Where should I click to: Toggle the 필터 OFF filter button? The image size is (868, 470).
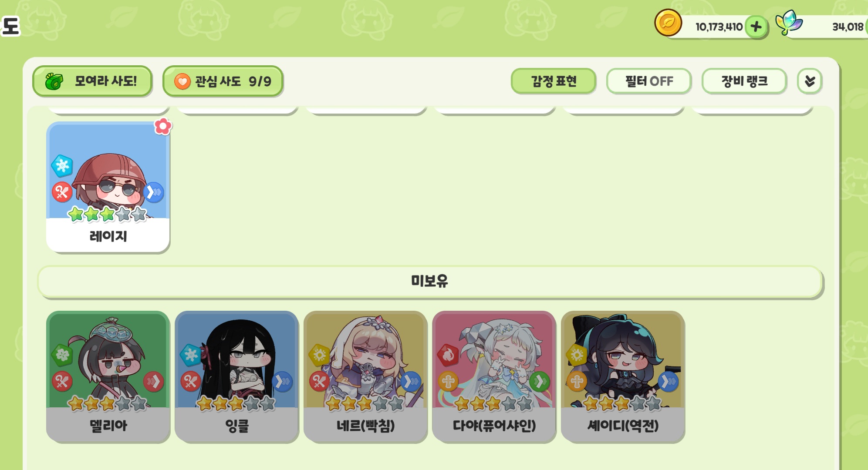648,81
